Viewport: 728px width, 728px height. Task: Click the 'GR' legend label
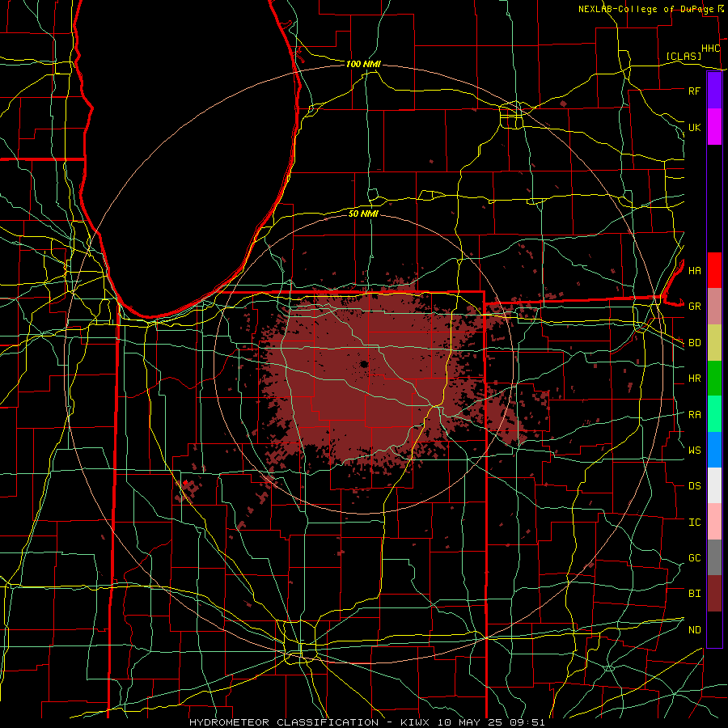tap(695, 307)
